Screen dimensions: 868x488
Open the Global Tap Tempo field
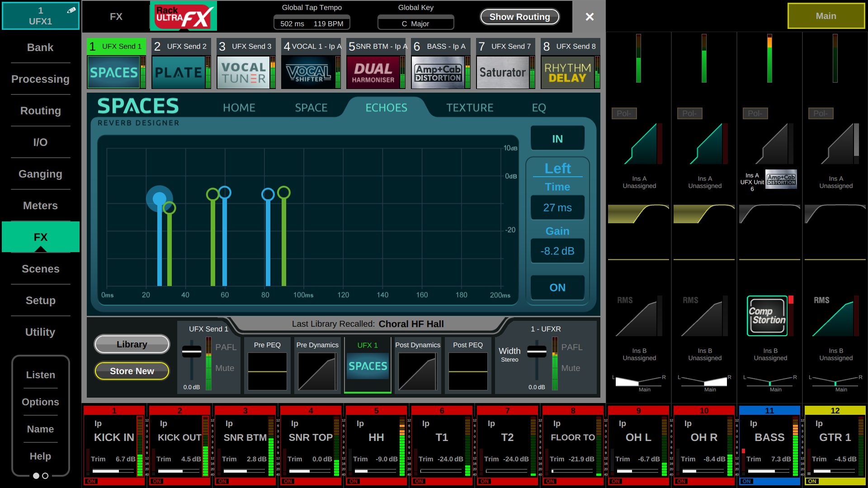[x=311, y=23]
